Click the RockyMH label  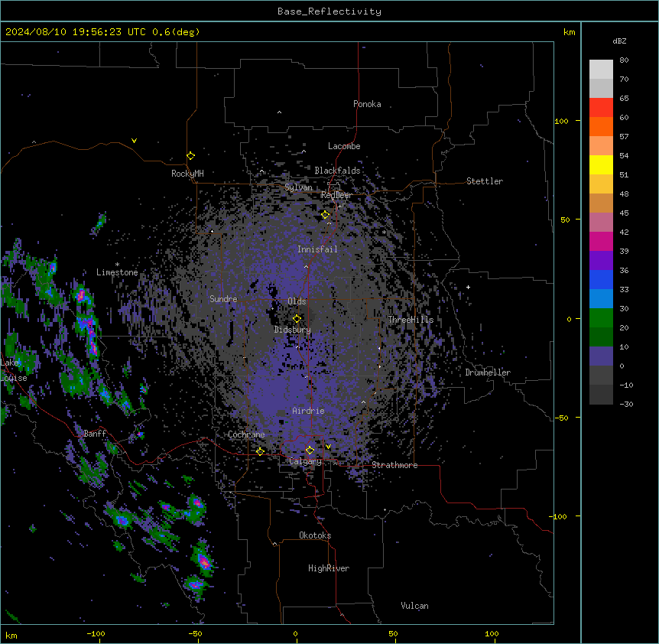tap(187, 173)
